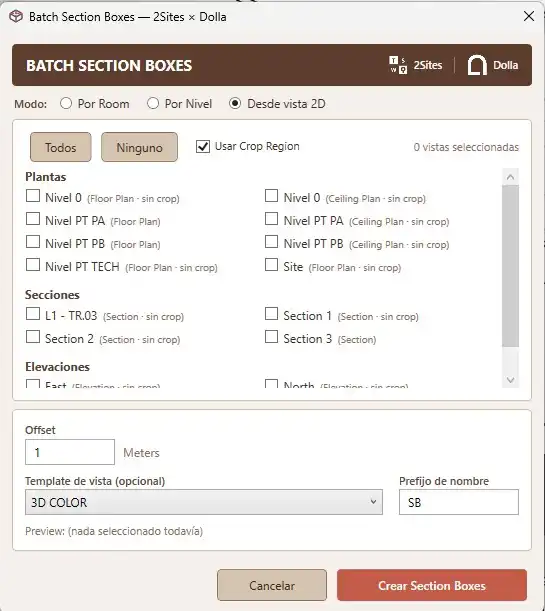Click the Cancelar button
The image size is (545, 611).
click(272, 585)
